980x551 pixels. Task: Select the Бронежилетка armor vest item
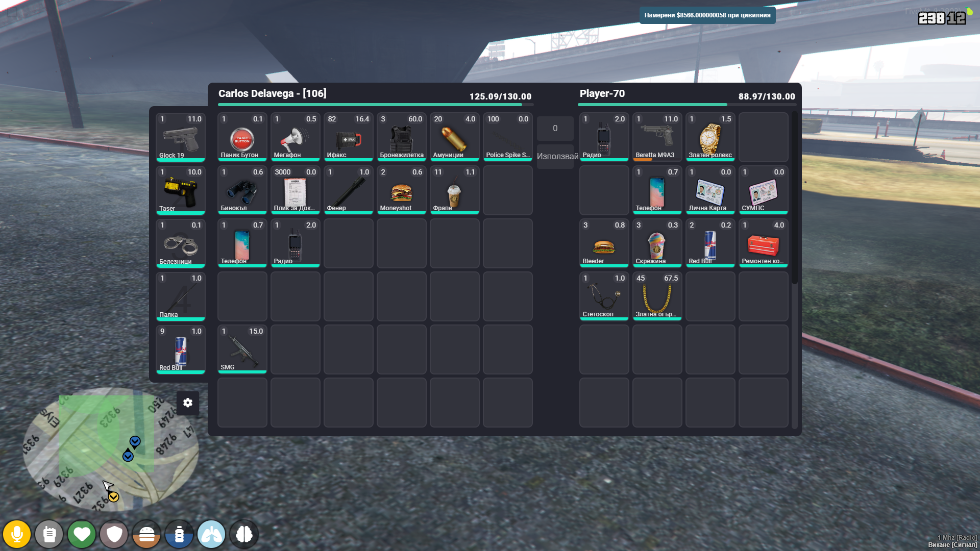[x=401, y=137]
